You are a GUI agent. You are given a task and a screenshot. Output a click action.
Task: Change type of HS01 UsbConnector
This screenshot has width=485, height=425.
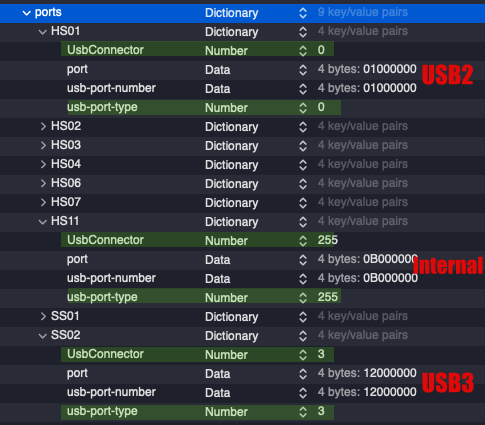[x=303, y=51]
